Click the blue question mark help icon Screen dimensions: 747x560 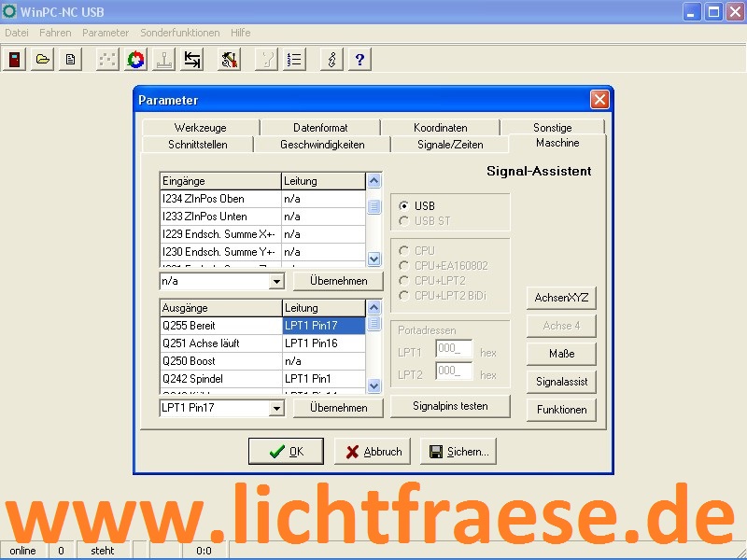coord(359,60)
